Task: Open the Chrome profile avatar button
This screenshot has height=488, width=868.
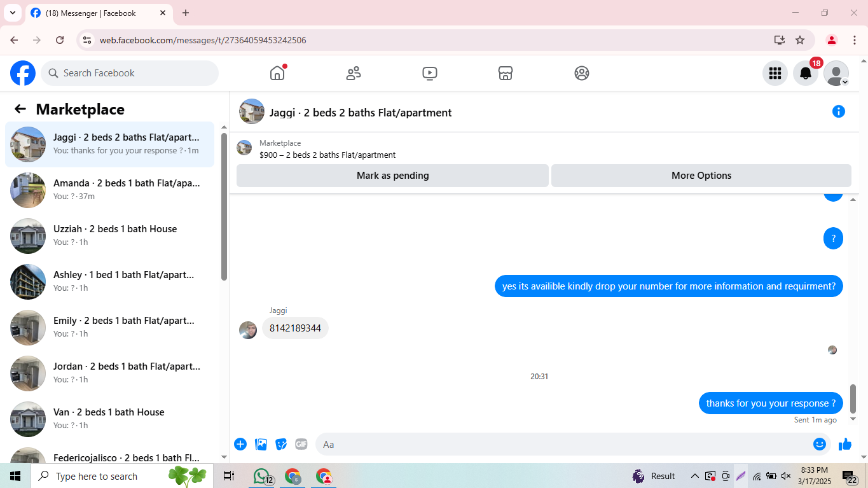Action: pyautogui.click(x=831, y=40)
